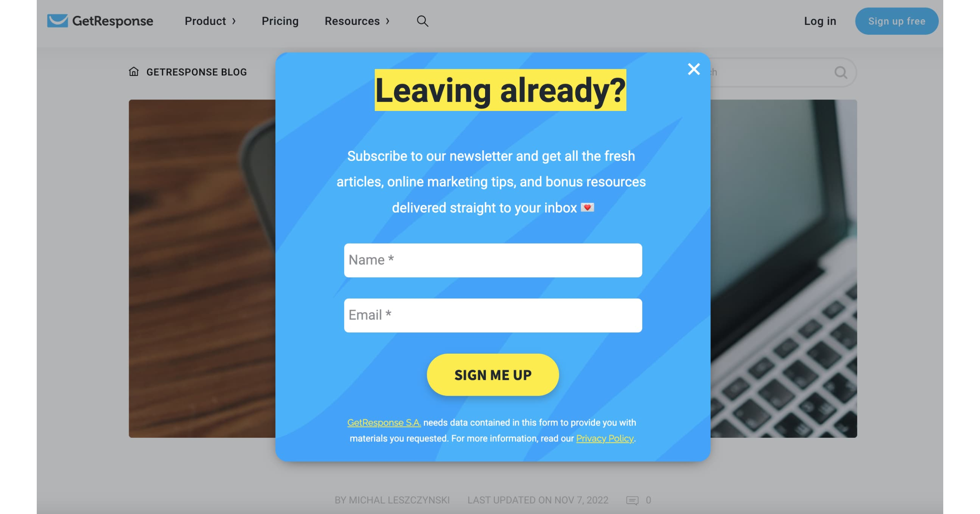Click the Log in button
The height and width of the screenshot is (514, 980).
coord(820,21)
